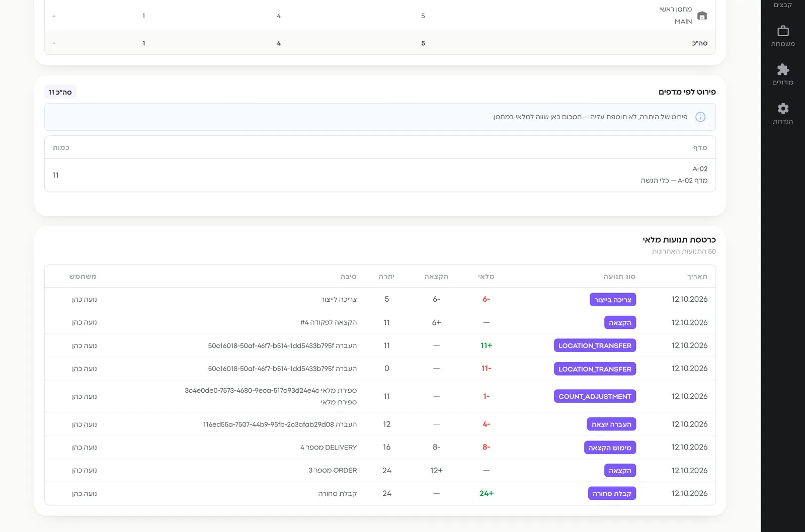Click the הקצאה לפקודה #4 reason text
The height and width of the screenshot is (532, 805).
point(329,323)
